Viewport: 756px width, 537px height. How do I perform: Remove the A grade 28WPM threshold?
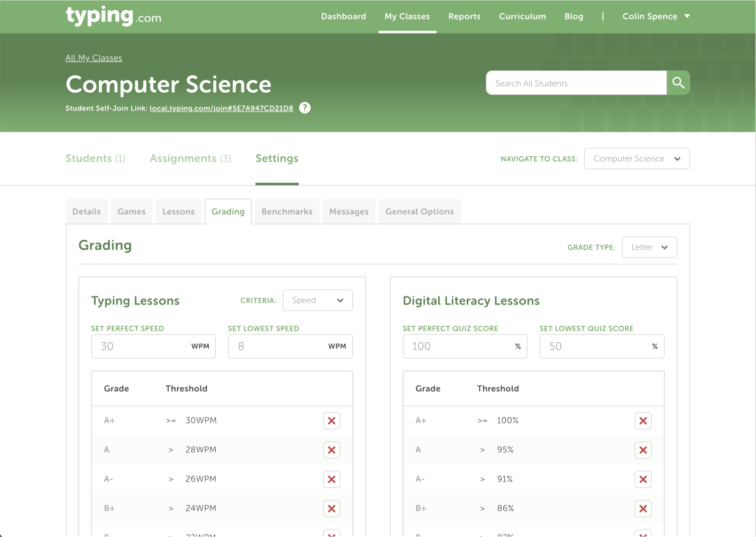pos(332,450)
